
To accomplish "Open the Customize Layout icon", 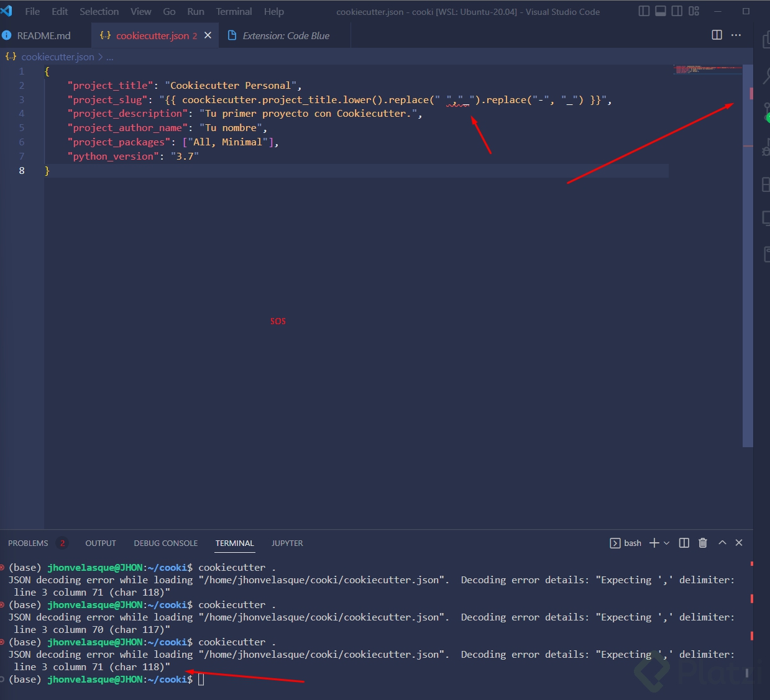I will [694, 11].
